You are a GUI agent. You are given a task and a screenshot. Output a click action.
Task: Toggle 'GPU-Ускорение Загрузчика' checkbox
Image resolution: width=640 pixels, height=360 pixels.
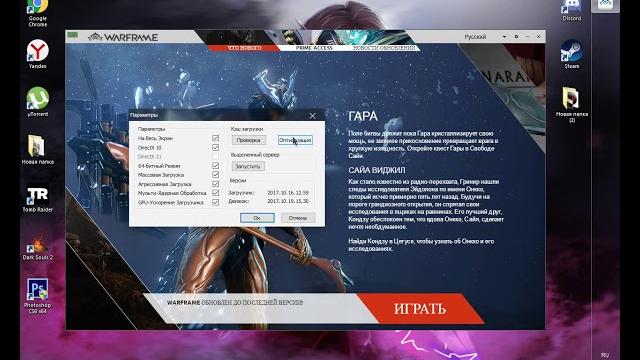(216, 202)
